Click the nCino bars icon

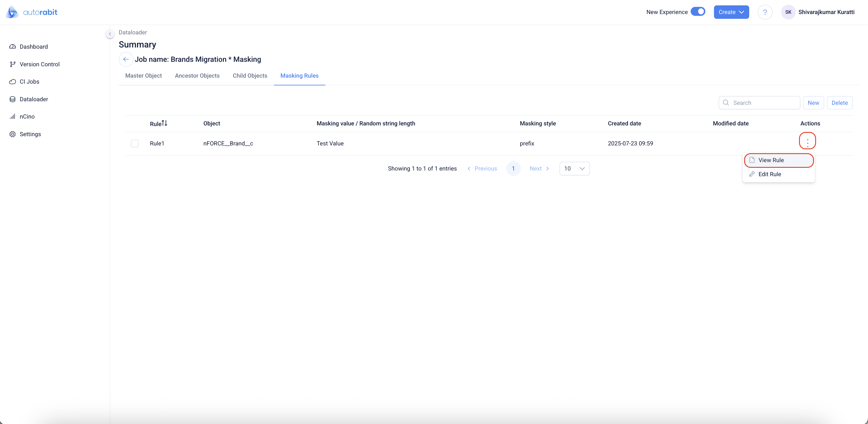pos(13,117)
